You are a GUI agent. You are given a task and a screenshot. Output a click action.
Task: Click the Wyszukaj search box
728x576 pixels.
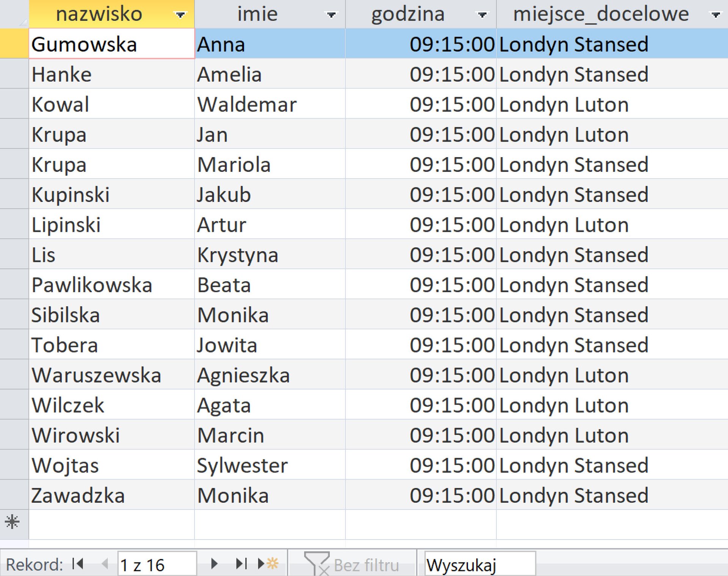[x=479, y=565]
